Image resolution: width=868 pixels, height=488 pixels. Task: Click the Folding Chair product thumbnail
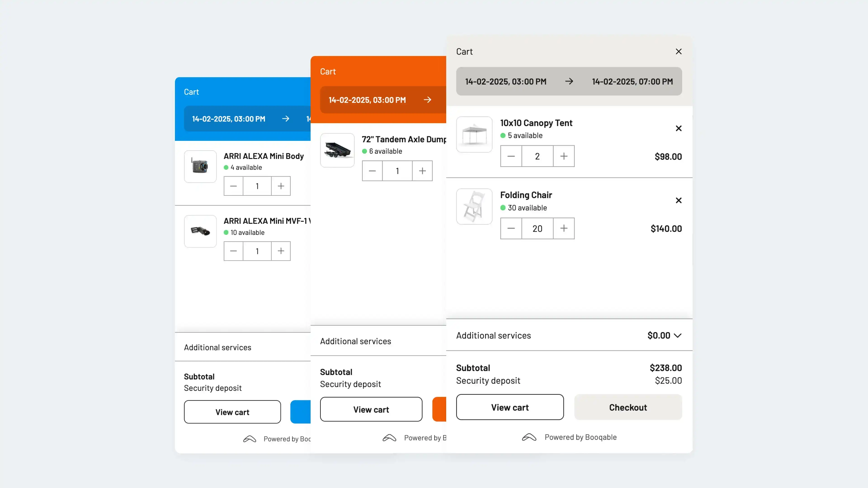(x=474, y=206)
